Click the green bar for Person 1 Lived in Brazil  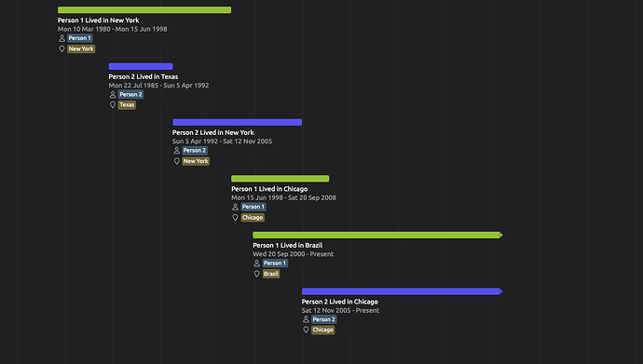(377, 235)
